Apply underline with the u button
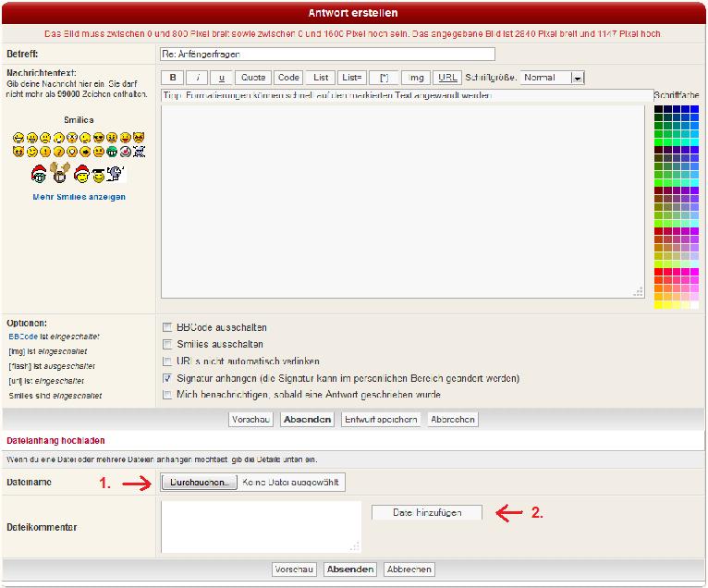The height and width of the screenshot is (588, 708). (x=221, y=78)
